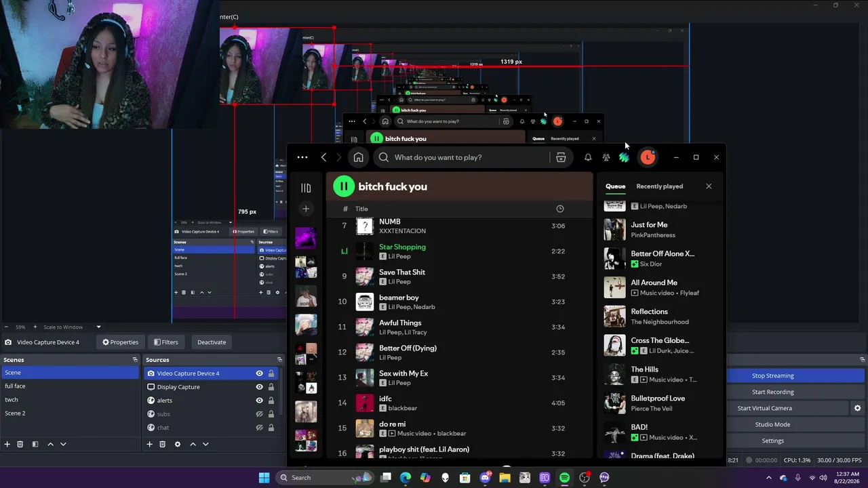Open Spotify notifications bell
Image resolution: width=868 pixels, height=488 pixels.
588,157
